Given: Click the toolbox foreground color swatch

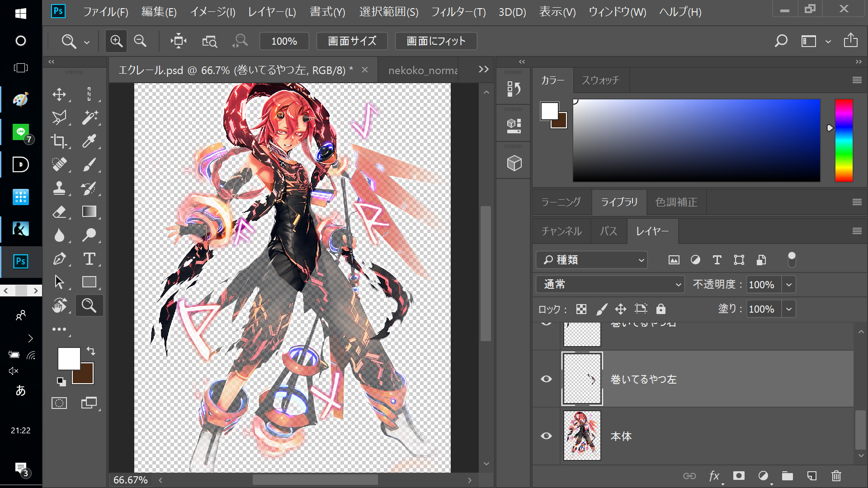Looking at the screenshot, I should (69, 358).
